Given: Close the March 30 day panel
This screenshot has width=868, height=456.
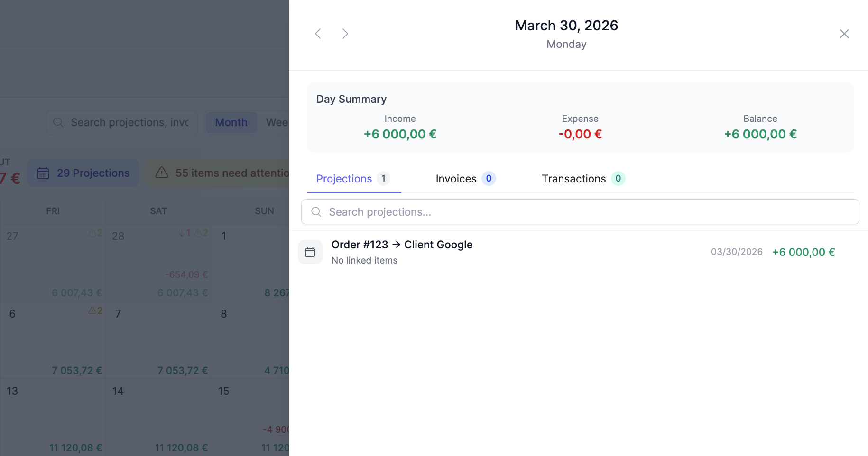Looking at the screenshot, I should pyautogui.click(x=844, y=34).
